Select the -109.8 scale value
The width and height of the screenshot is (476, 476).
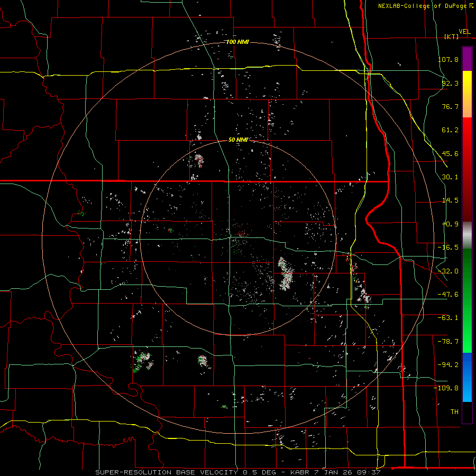point(446,388)
